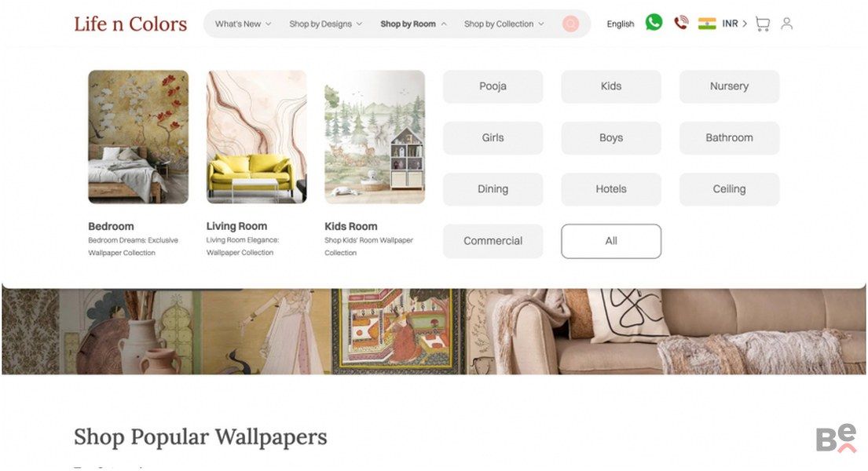
Task: Choose the Pooja room category
Action: pyautogui.click(x=493, y=86)
